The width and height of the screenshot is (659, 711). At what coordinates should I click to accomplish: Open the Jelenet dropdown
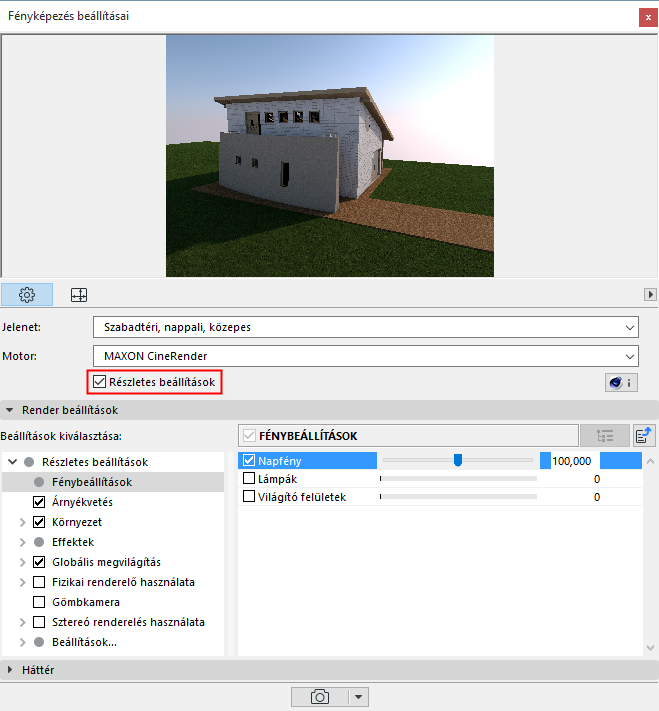coord(366,327)
